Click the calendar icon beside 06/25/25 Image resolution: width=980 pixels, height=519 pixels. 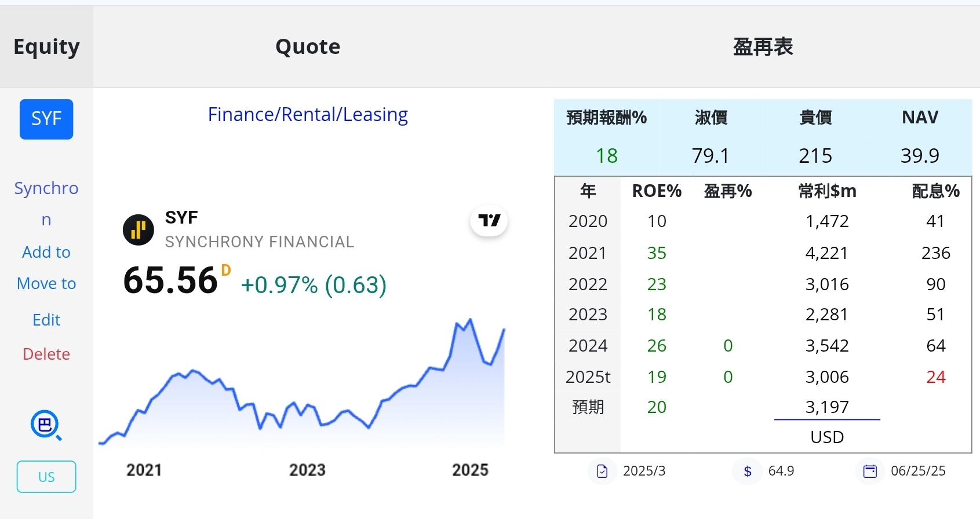(870, 471)
